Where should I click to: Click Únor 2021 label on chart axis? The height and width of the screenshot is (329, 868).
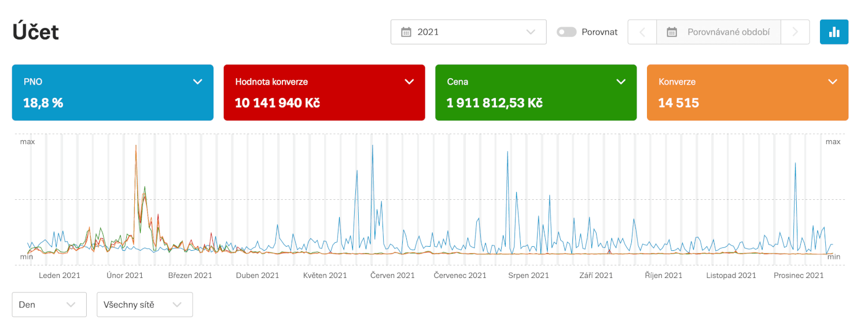[x=125, y=275]
